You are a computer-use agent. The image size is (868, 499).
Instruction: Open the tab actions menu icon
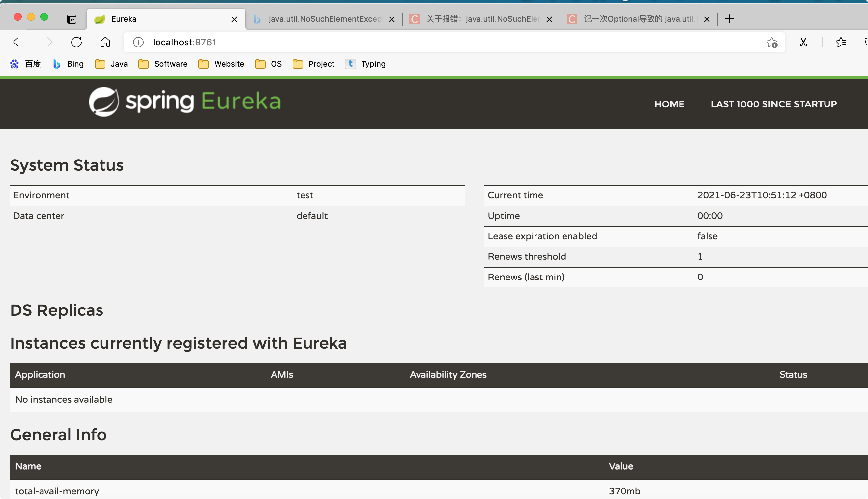point(72,19)
